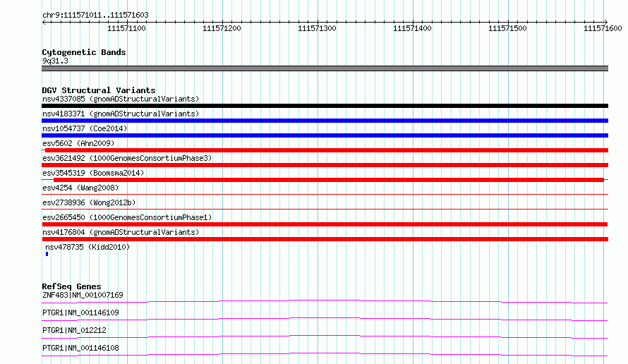Click the right arrowhead of the ruler
This screenshot has height=364, width=628.
[606, 23]
